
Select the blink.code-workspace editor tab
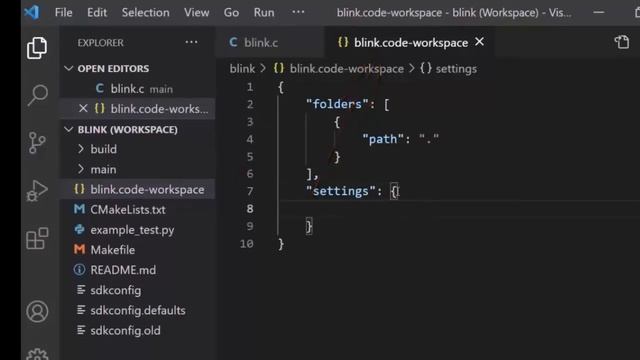409,42
